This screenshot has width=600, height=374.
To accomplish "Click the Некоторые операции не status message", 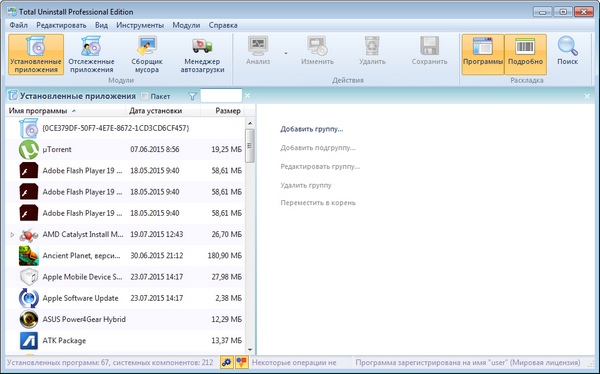I will 294,362.
